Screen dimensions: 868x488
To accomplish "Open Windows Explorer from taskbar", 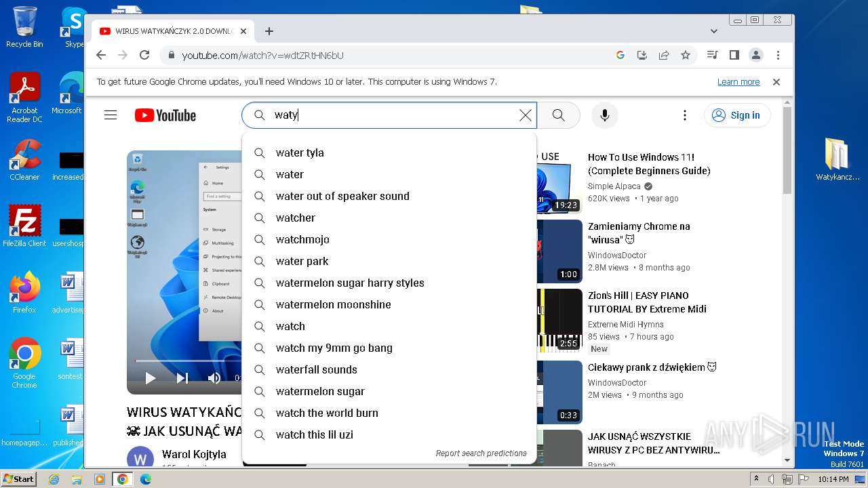I will tap(77, 479).
